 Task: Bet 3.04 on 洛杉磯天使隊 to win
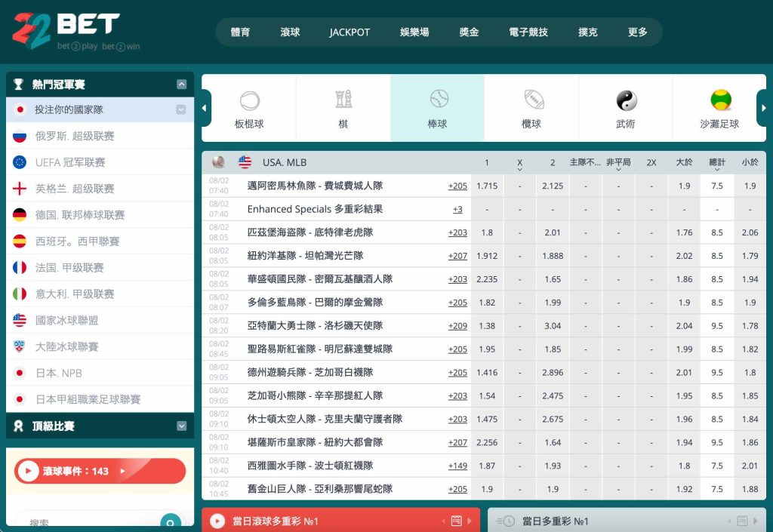click(x=553, y=326)
